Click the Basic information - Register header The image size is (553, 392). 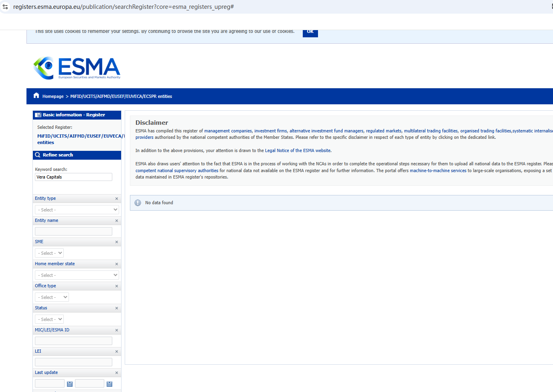click(x=77, y=115)
